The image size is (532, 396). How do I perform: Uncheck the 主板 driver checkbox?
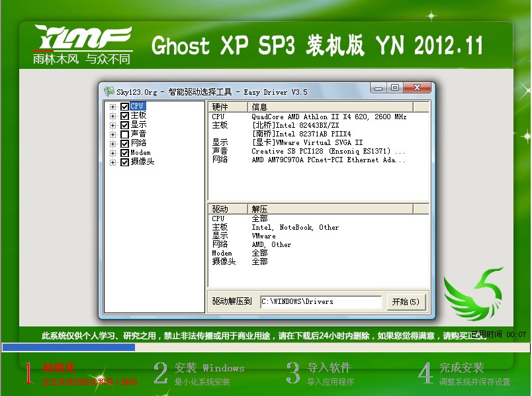tap(124, 116)
